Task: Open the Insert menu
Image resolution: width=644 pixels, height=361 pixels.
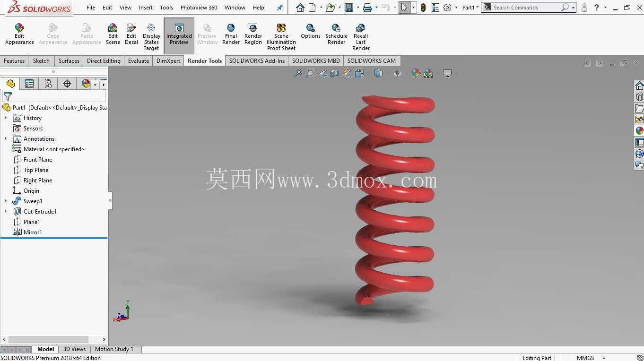Action: (146, 8)
